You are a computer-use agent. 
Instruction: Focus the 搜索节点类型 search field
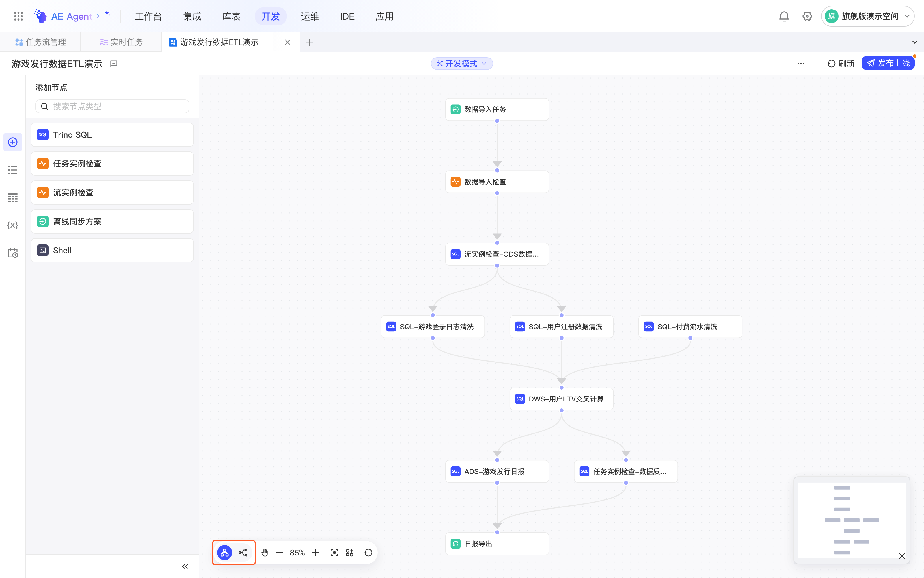pyautogui.click(x=112, y=106)
